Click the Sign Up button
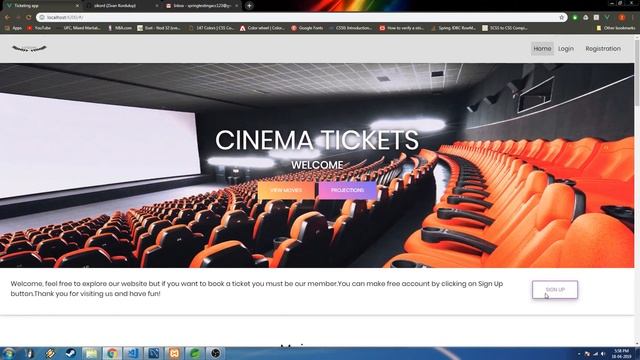640x360 pixels. 555,289
